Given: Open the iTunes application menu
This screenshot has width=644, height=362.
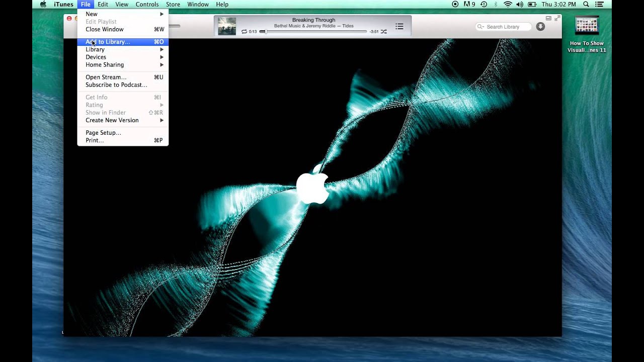Looking at the screenshot, I should 64,5.
